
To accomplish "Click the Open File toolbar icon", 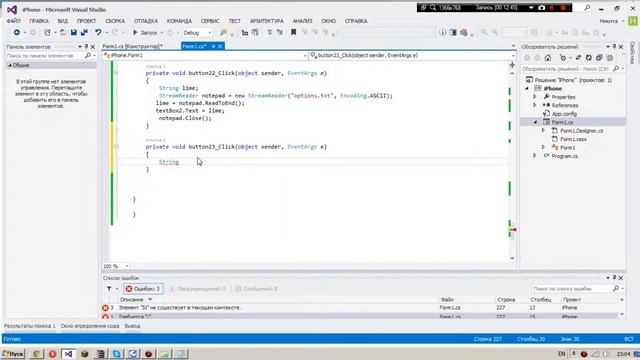I will [x=63, y=32].
